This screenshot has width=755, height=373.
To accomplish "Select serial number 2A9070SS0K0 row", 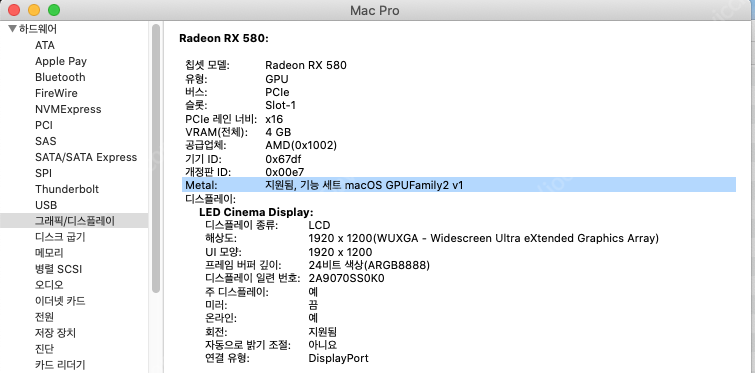I will 295,279.
